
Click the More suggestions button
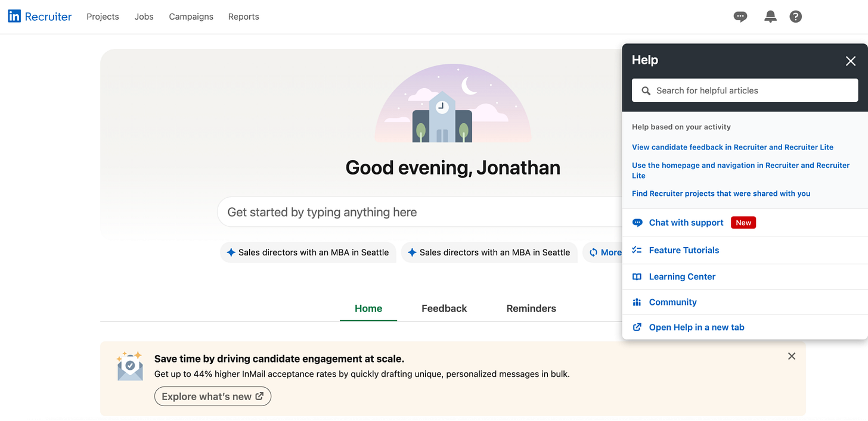click(x=603, y=252)
